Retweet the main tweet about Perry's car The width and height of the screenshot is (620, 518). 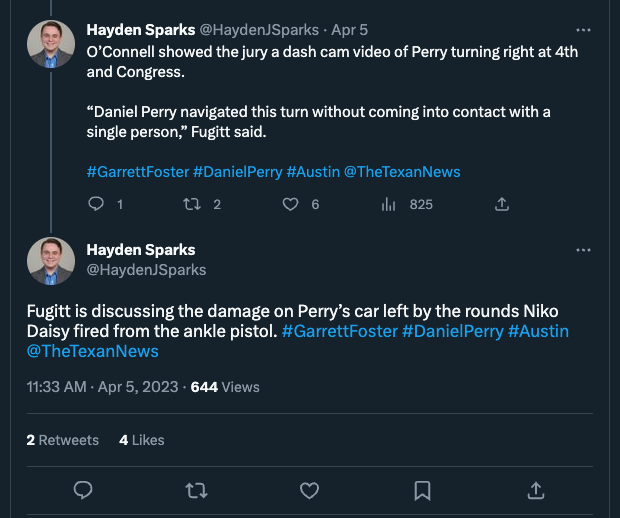click(x=197, y=490)
